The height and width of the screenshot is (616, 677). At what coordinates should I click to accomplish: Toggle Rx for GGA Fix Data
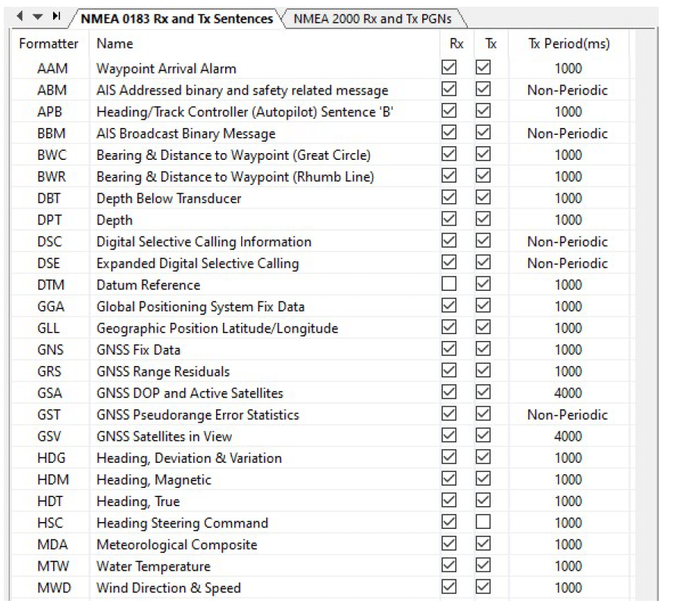449,306
